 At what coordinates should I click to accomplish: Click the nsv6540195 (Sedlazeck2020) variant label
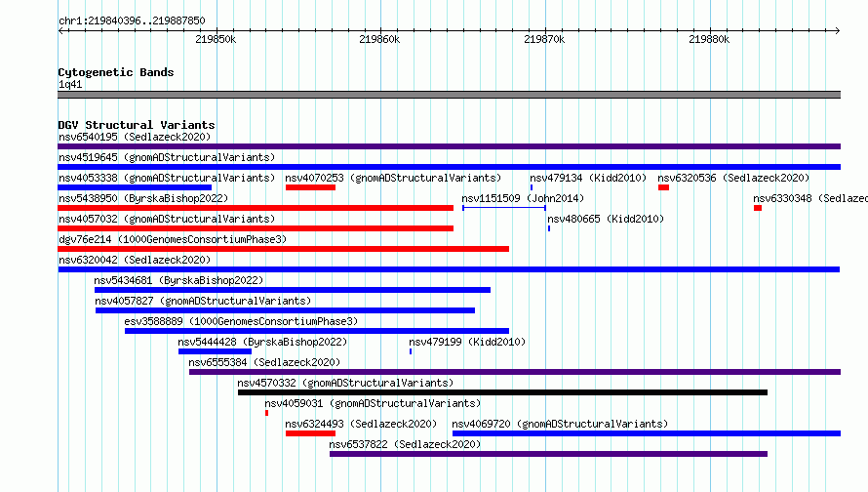[135, 137]
